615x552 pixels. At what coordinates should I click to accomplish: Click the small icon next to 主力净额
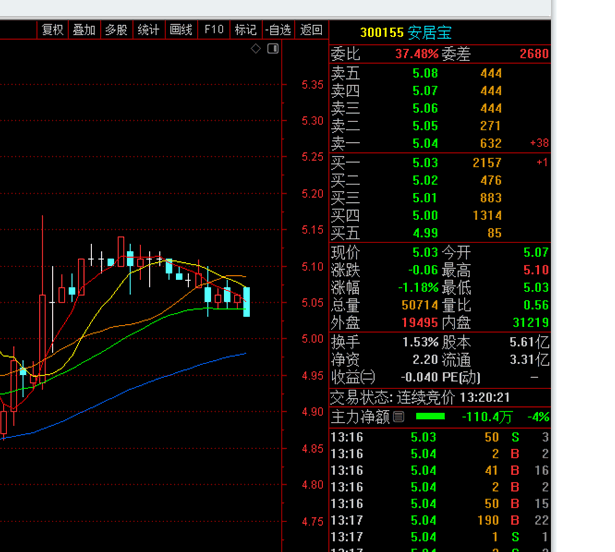coord(398,417)
